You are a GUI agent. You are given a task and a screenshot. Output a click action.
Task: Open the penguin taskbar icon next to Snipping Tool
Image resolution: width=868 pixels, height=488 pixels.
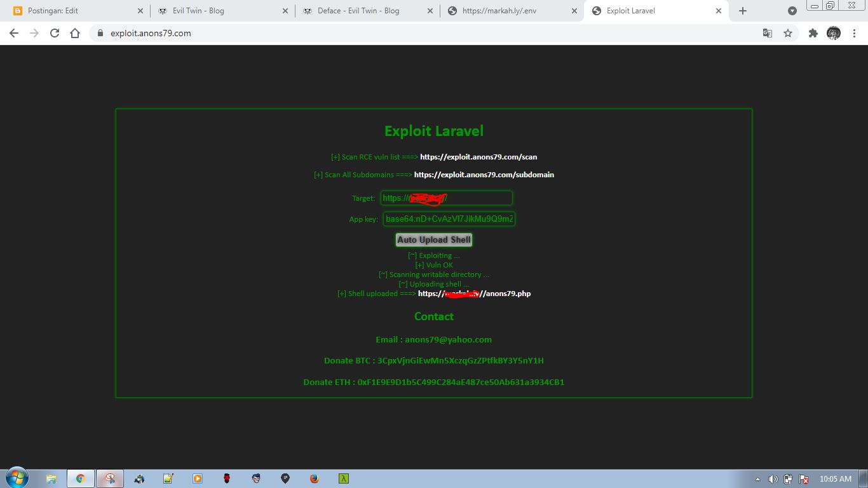click(x=139, y=478)
